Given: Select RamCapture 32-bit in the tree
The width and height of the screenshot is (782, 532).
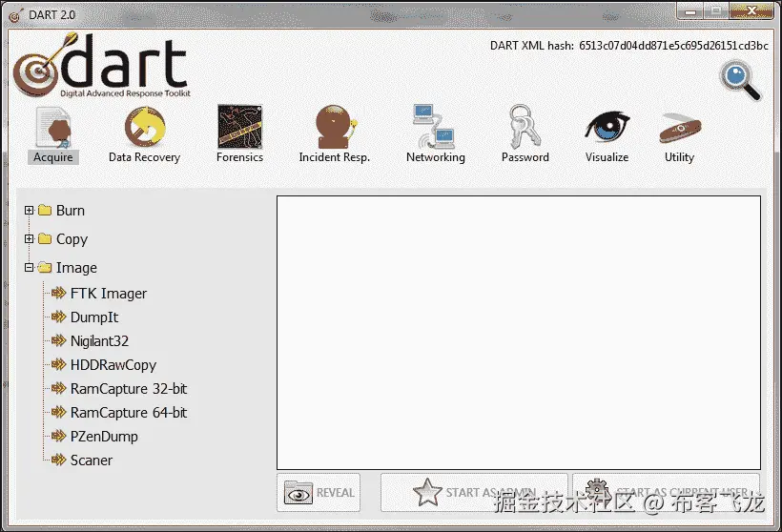Looking at the screenshot, I should [129, 389].
